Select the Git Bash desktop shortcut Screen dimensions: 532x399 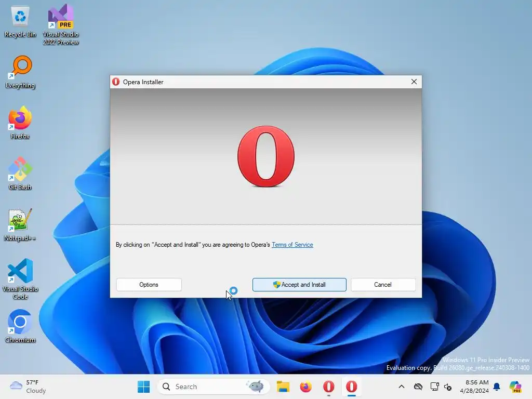tap(20, 174)
